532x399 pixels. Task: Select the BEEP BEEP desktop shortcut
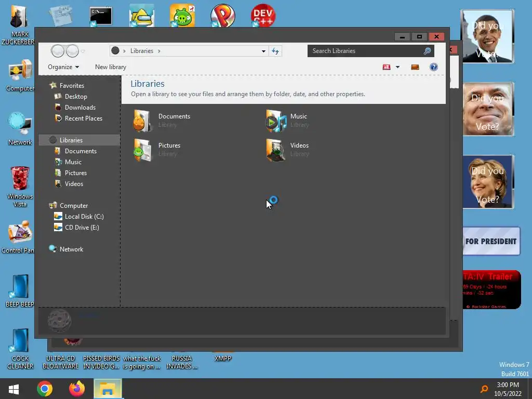pos(20,291)
